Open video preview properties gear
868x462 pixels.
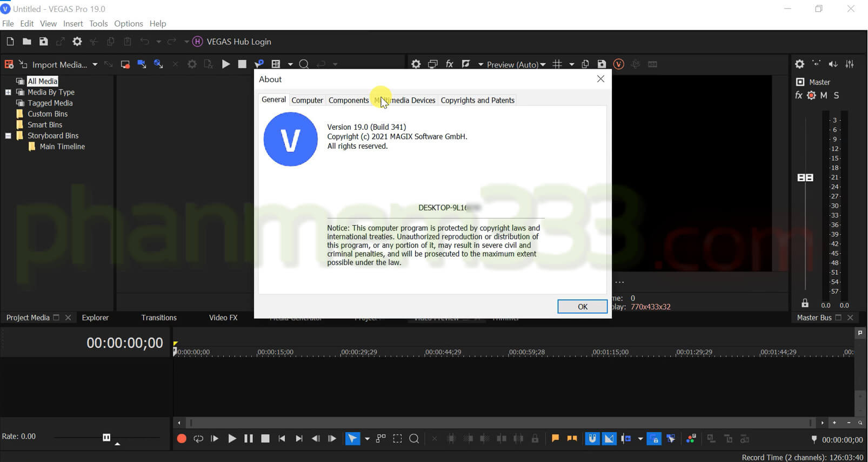(x=416, y=64)
